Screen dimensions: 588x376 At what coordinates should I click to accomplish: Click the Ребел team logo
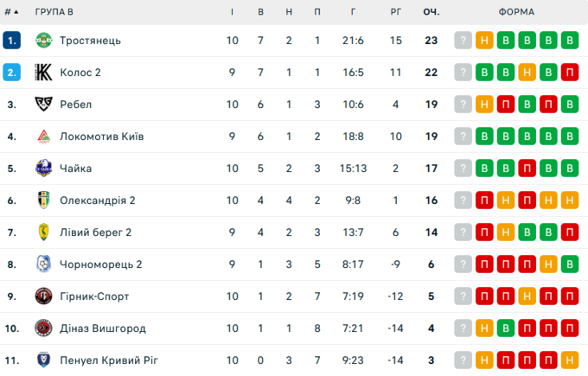[43, 105]
